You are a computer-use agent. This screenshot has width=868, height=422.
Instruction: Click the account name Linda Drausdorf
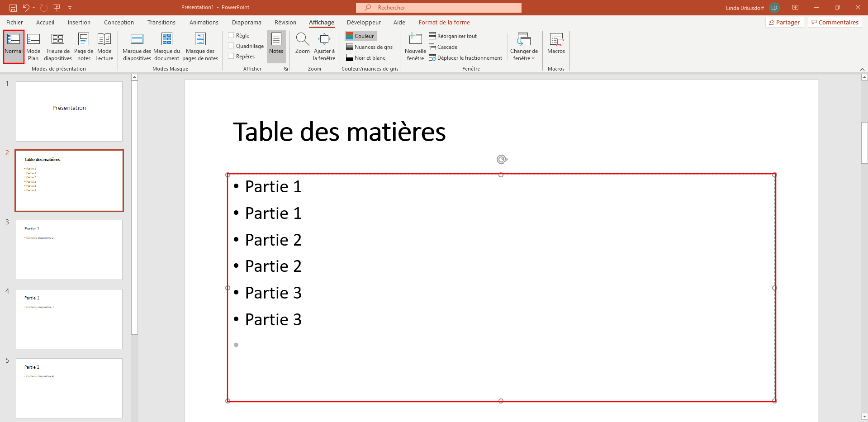(745, 8)
